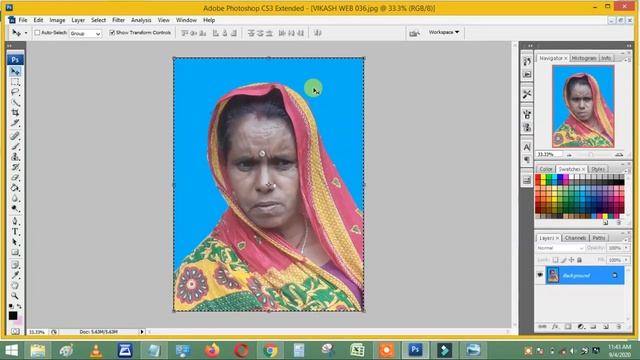Viewport: 640px width, 360px height.
Task: Select the Eraser tool
Action: [15, 178]
